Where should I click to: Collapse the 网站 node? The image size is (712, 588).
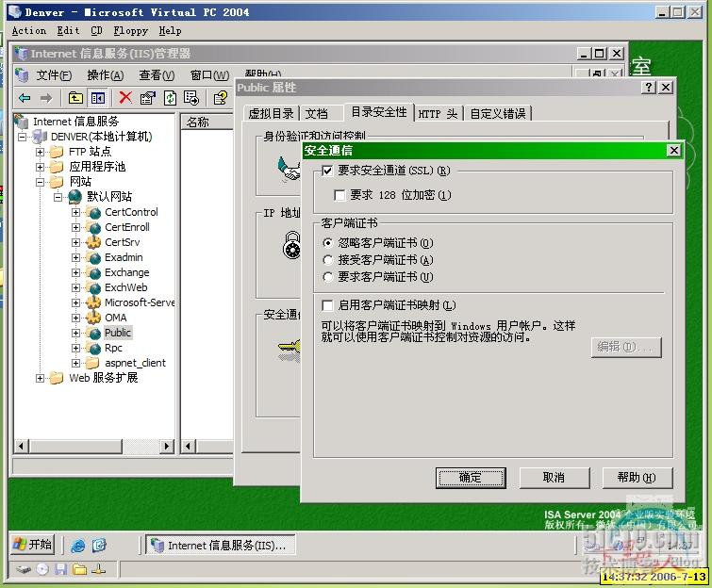point(40,182)
